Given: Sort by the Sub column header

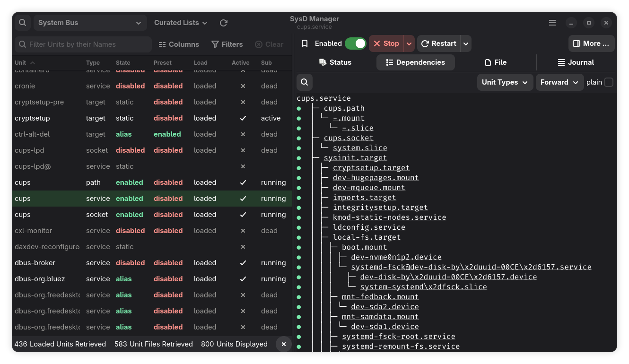Looking at the screenshot, I should 266,63.
